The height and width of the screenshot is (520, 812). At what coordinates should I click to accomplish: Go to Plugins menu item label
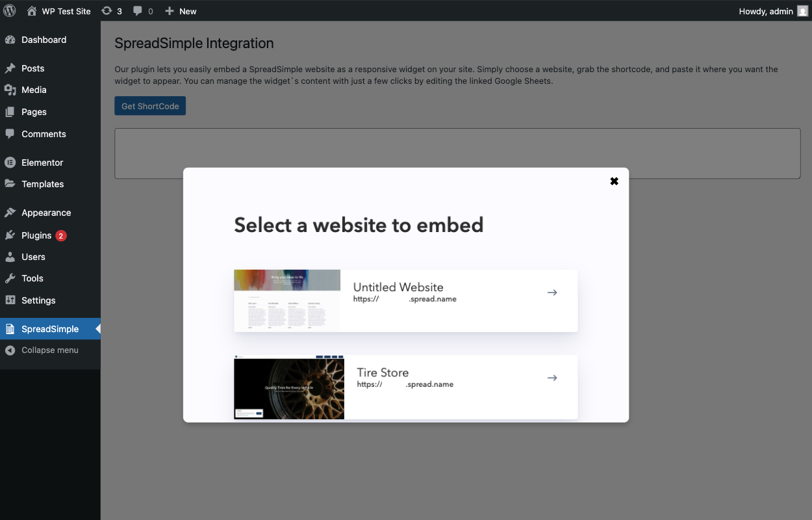(36, 235)
